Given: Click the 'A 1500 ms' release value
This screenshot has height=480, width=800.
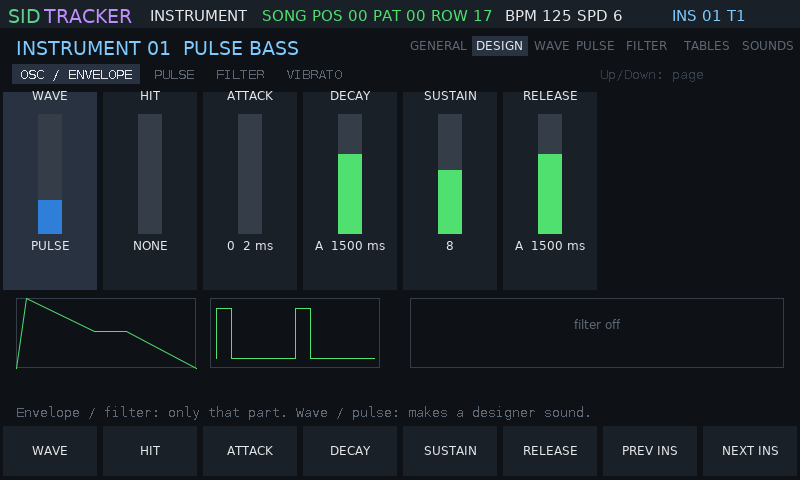Looking at the screenshot, I should coord(550,246).
